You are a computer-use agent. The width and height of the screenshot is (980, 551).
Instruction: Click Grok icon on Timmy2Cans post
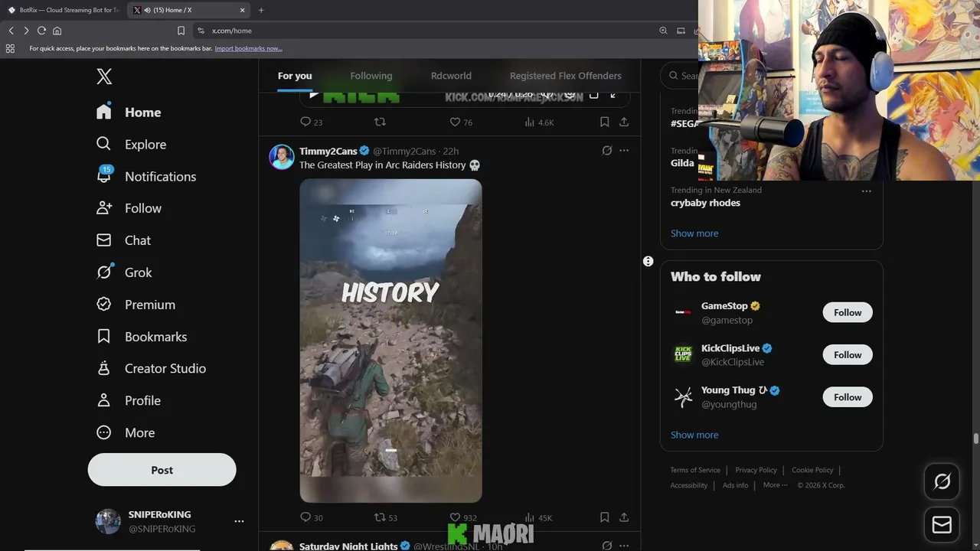(x=607, y=151)
